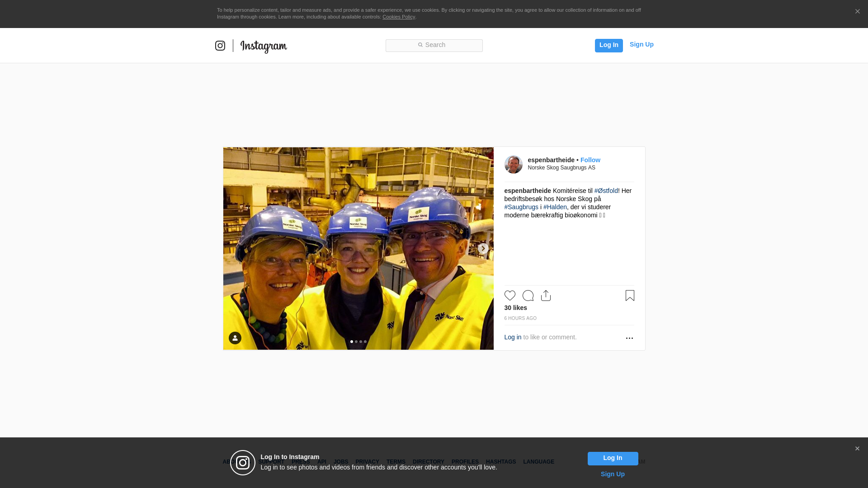Click the Search input field

(434, 46)
